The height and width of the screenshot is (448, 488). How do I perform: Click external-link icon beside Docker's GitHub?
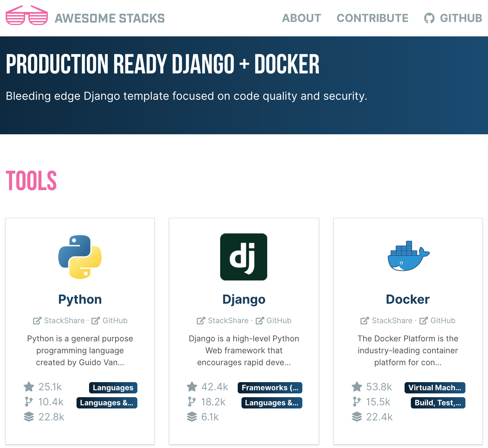423,321
